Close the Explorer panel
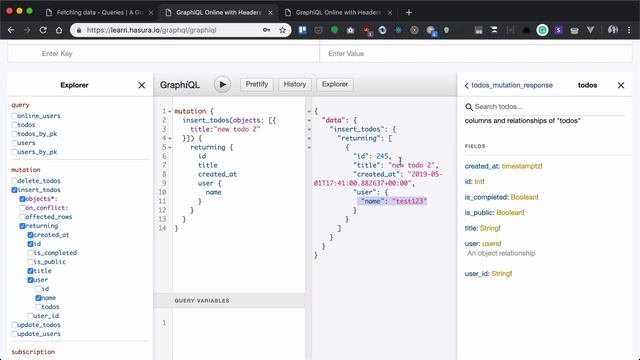This screenshot has height=360, width=640. click(142, 85)
